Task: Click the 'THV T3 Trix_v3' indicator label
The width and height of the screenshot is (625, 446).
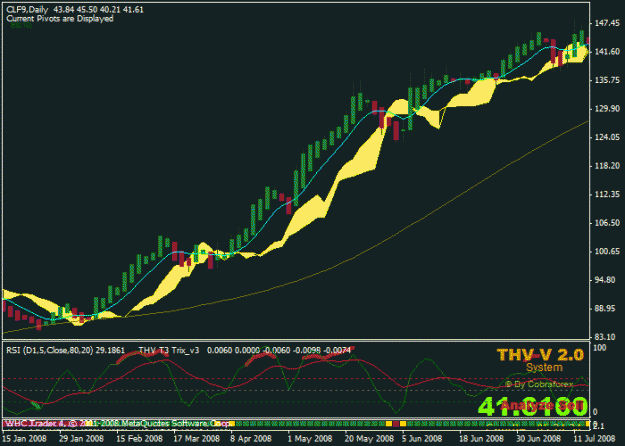Action: (169, 350)
